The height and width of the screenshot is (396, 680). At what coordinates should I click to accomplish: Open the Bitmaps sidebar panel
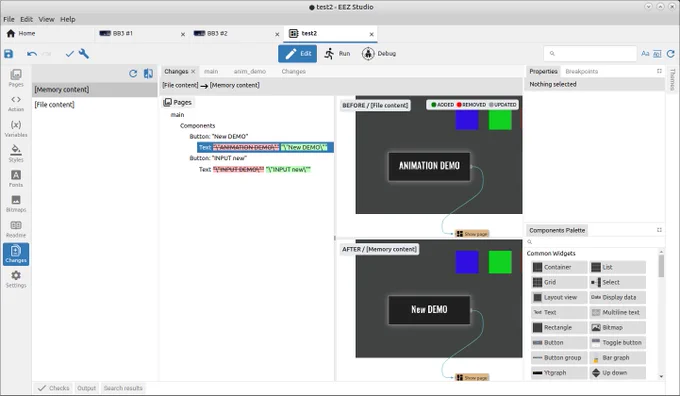tap(16, 204)
